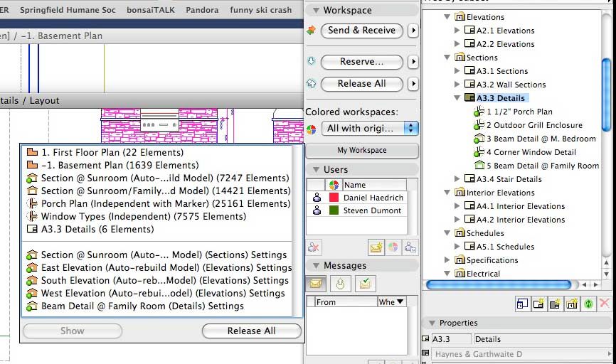The width and height of the screenshot is (616, 364).
Task: Click the user icon next to Daniel Haedrich
Action: (x=317, y=198)
